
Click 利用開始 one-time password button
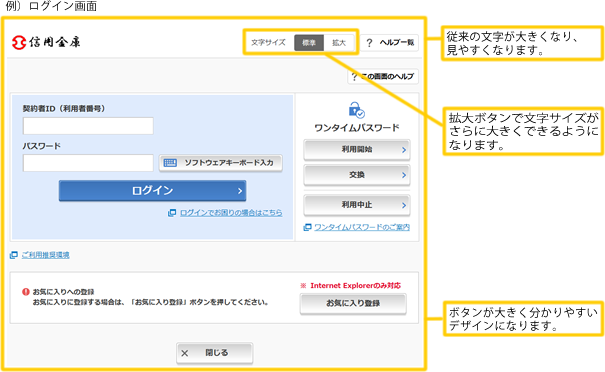[357, 149]
